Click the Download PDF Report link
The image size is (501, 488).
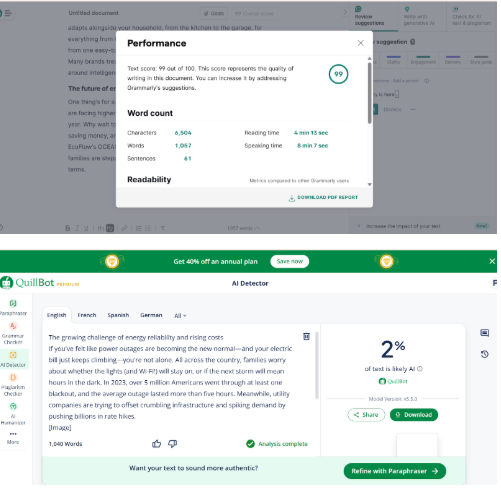323,198
